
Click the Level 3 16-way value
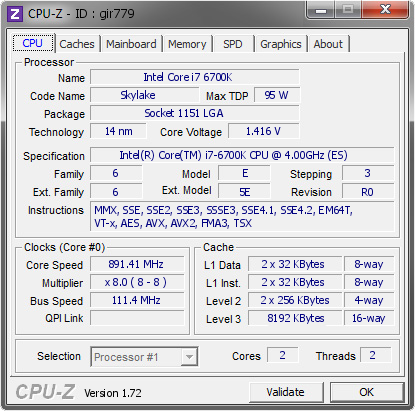[369, 318]
